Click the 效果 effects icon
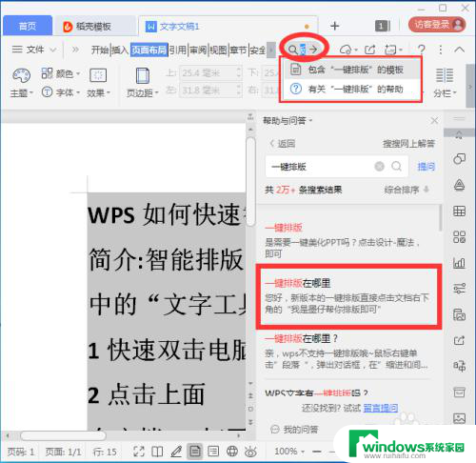The width and height of the screenshot is (476, 463). click(x=98, y=75)
